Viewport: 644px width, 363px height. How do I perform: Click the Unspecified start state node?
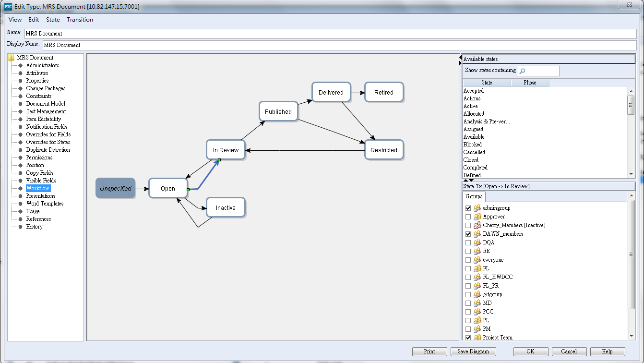(x=115, y=188)
